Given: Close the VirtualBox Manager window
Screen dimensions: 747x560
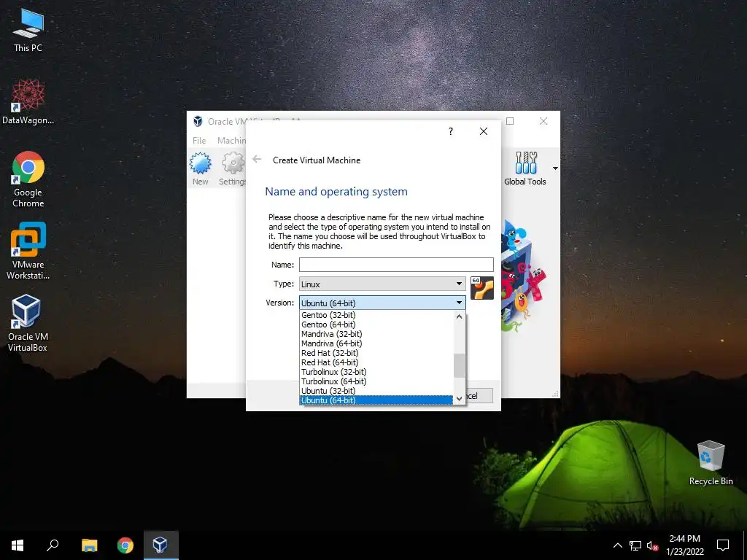Looking at the screenshot, I should click(543, 122).
